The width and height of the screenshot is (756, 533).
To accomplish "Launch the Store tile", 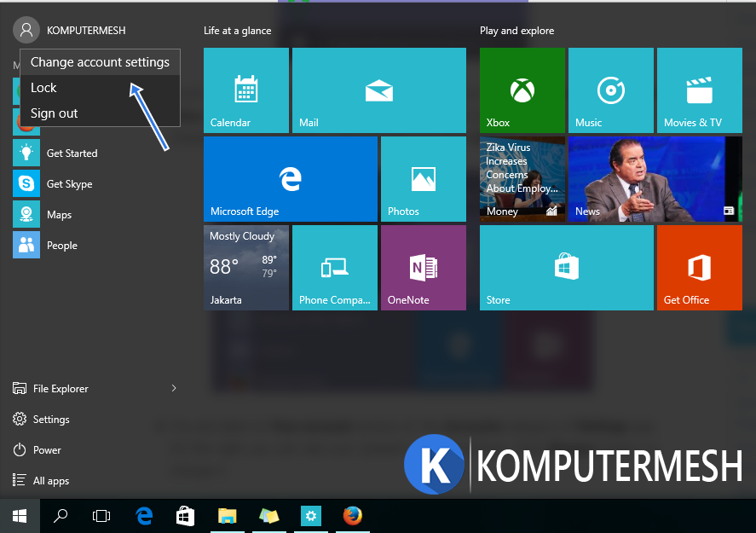I will coord(566,268).
